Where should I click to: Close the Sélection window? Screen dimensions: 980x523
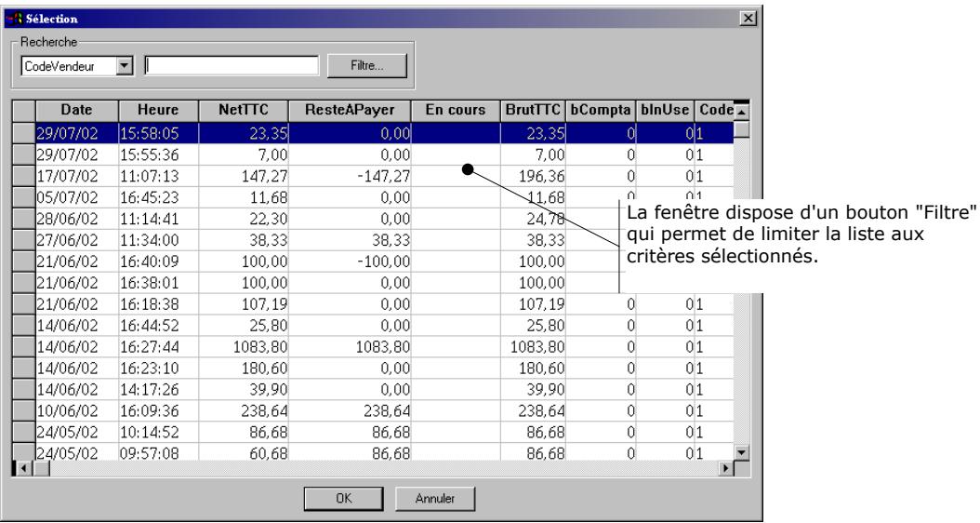click(x=748, y=18)
